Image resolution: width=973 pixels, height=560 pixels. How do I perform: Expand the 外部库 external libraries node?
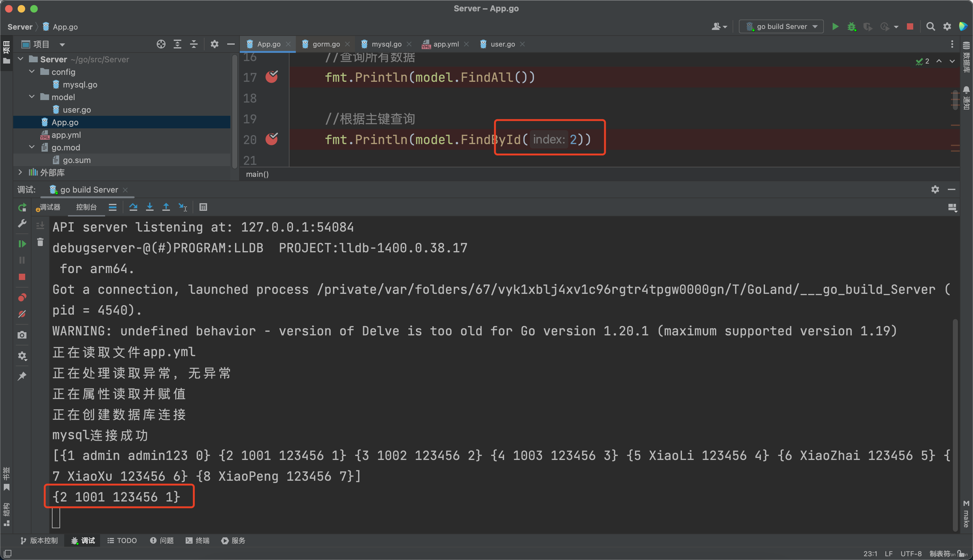(20, 172)
